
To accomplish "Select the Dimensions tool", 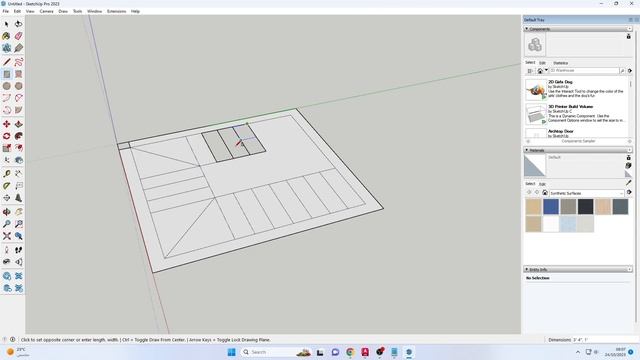I will (x=18, y=174).
